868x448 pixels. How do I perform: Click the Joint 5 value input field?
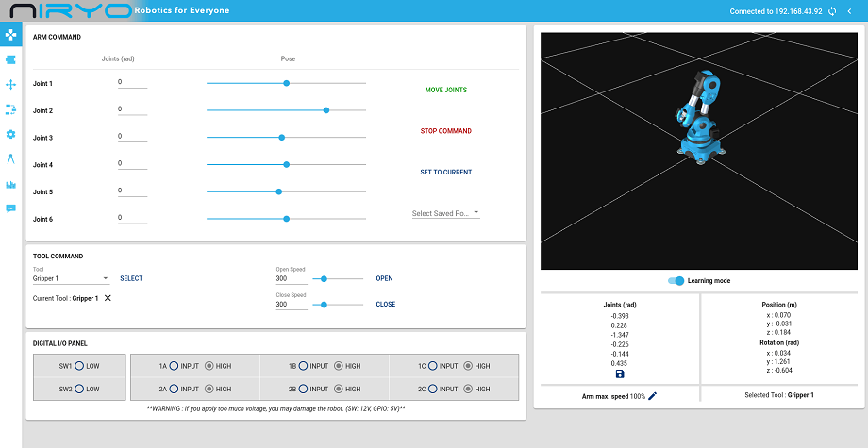pos(132,191)
